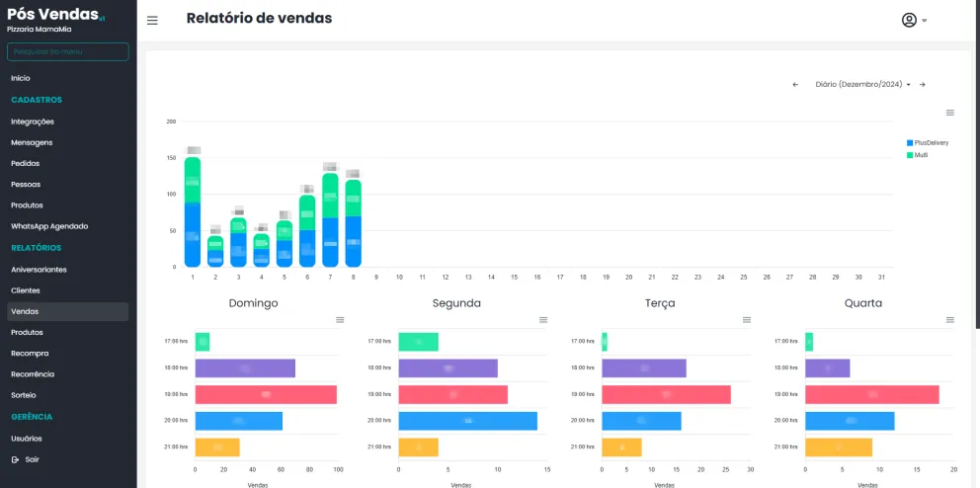The height and width of the screenshot is (488, 980).
Task: Open Integrações in the sidebar
Action: click(33, 122)
